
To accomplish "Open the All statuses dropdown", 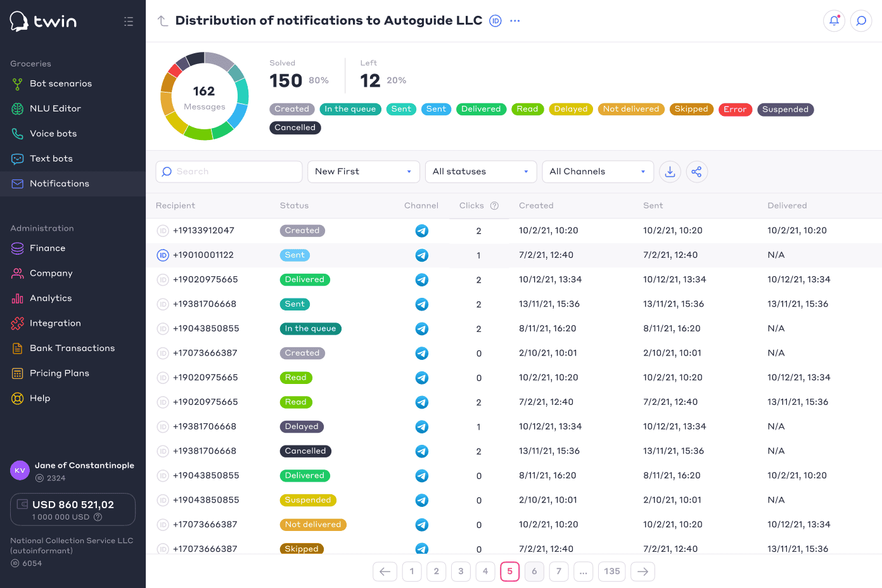I will [x=480, y=172].
